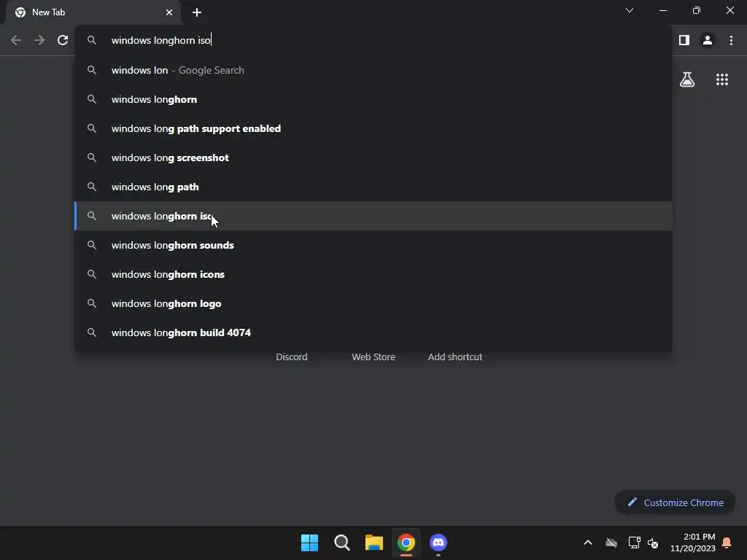Open the Windows Start menu
Image resolution: width=747 pixels, height=560 pixels.
[309, 542]
